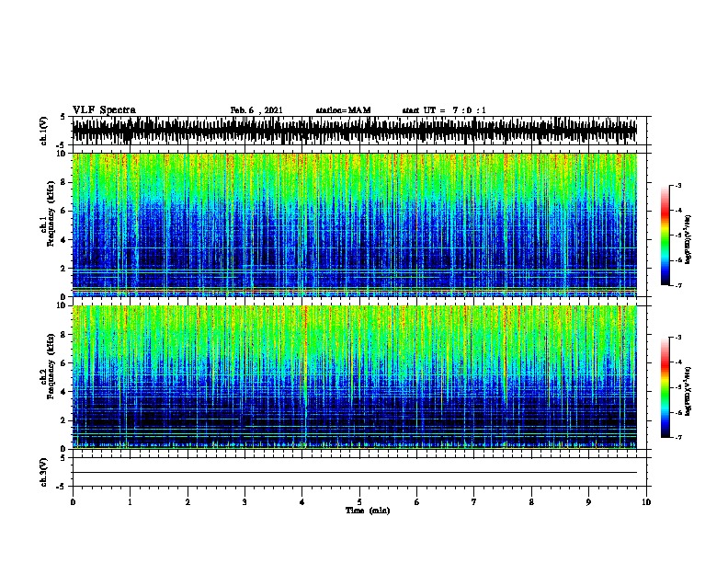Click the 'VLF Spectra' title text
728x563 pixels.
click(x=104, y=110)
